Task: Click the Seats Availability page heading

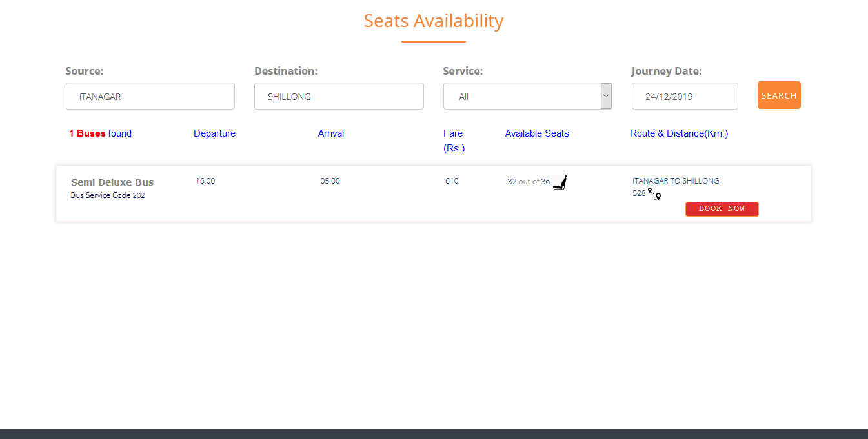Action: pos(433,21)
